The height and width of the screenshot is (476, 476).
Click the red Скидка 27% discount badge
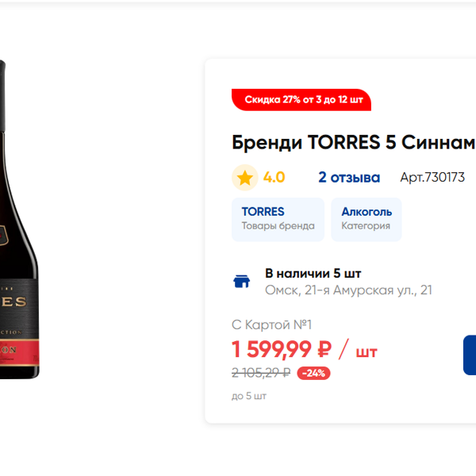(301, 100)
